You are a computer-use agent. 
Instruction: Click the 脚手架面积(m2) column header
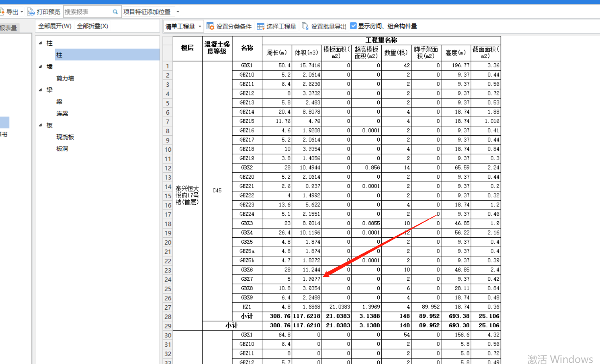click(x=426, y=53)
